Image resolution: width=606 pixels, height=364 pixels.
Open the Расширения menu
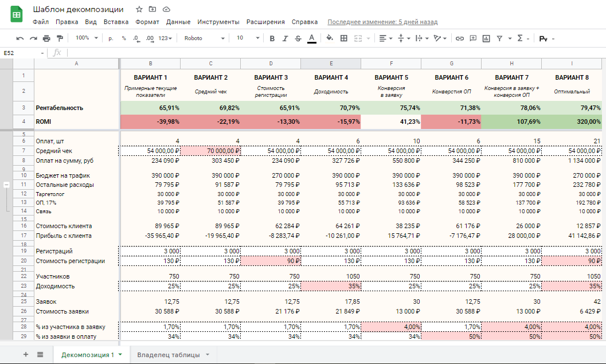click(x=265, y=22)
